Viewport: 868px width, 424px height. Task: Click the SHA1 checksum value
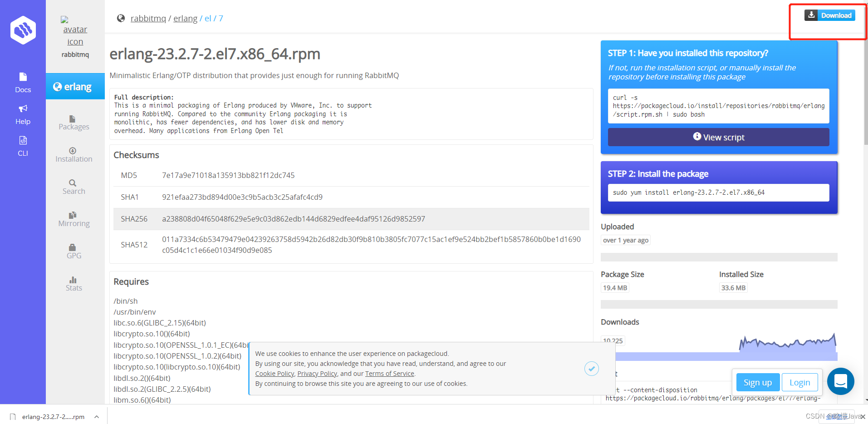[242, 197]
